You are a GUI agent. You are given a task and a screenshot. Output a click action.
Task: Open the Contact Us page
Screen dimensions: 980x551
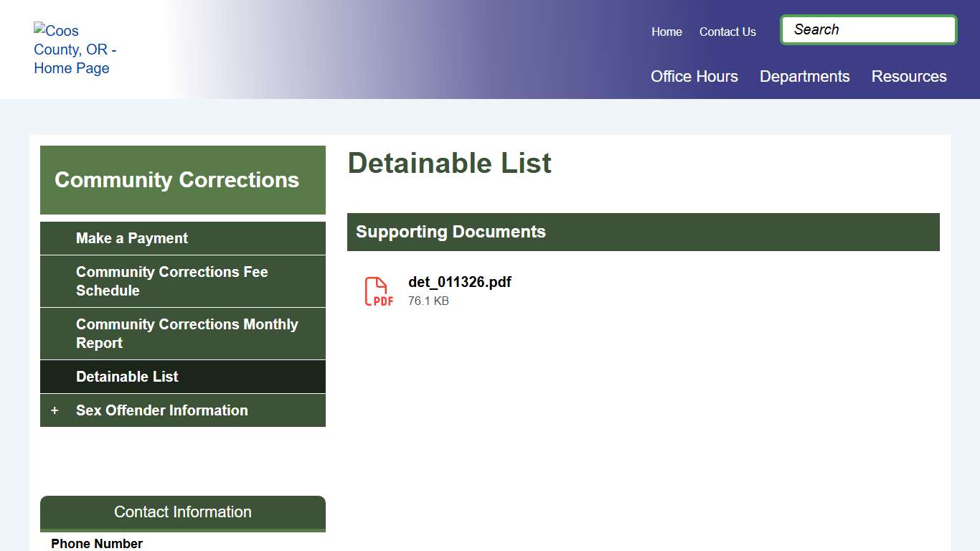pos(727,32)
